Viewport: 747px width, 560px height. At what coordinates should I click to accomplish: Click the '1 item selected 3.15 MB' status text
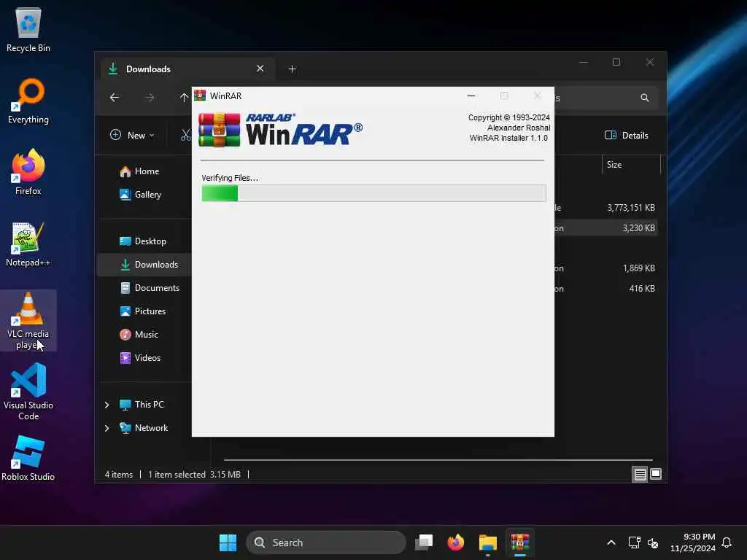194,474
